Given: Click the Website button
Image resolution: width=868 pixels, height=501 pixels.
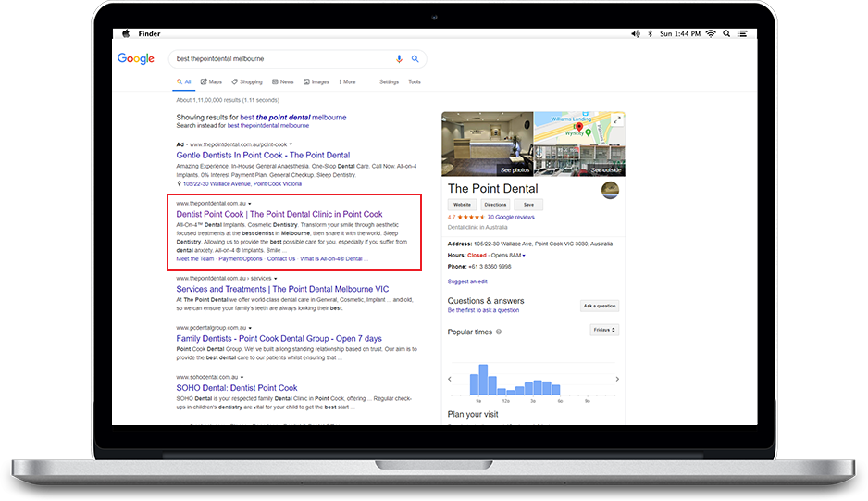Looking at the screenshot, I should (463, 205).
